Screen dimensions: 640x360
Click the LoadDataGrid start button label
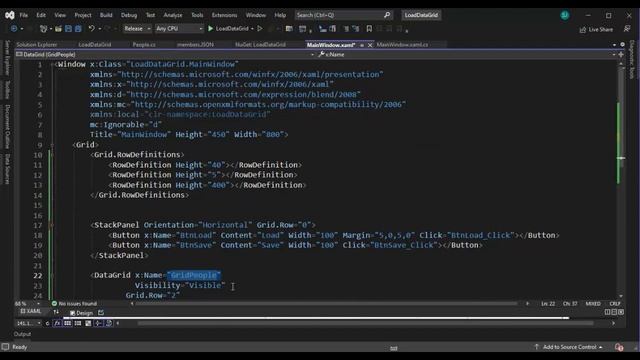(232, 29)
